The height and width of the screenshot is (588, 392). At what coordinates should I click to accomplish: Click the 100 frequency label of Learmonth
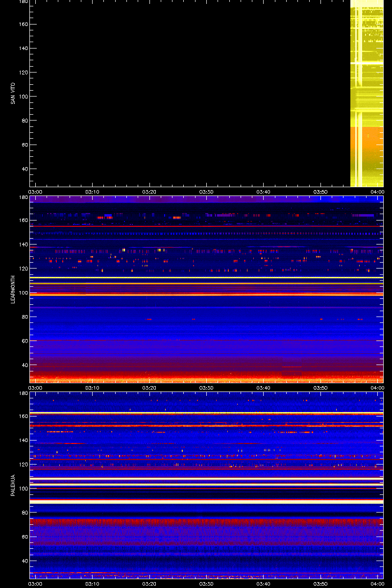(x=23, y=293)
